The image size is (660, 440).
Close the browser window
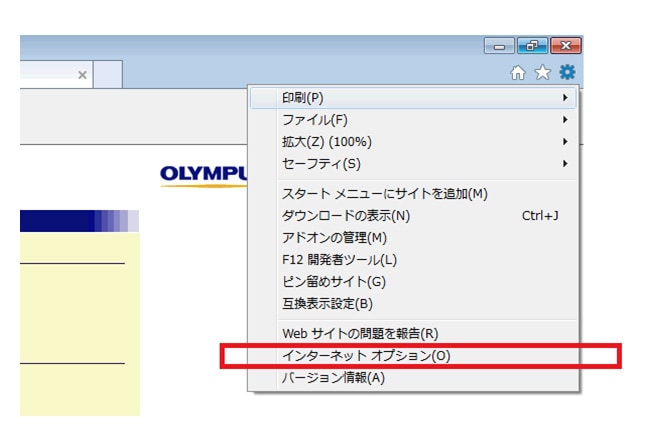click(x=566, y=45)
